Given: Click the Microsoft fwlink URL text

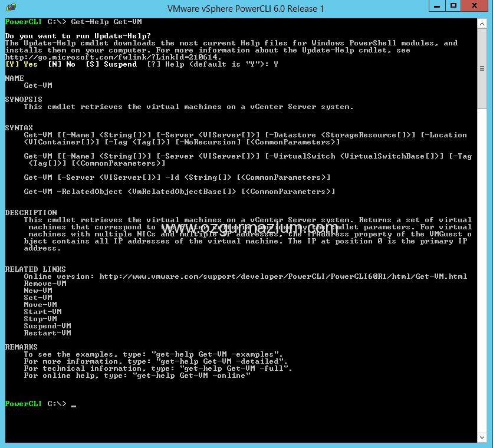Looking at the screenshot, I should pyautogui.click(x=113, y=57).
